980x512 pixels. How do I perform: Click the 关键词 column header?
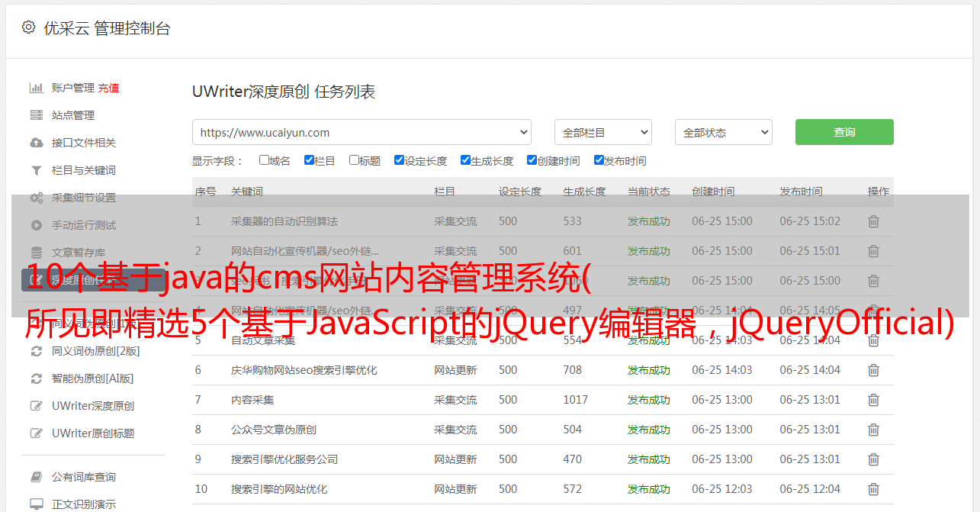[247, 192]
